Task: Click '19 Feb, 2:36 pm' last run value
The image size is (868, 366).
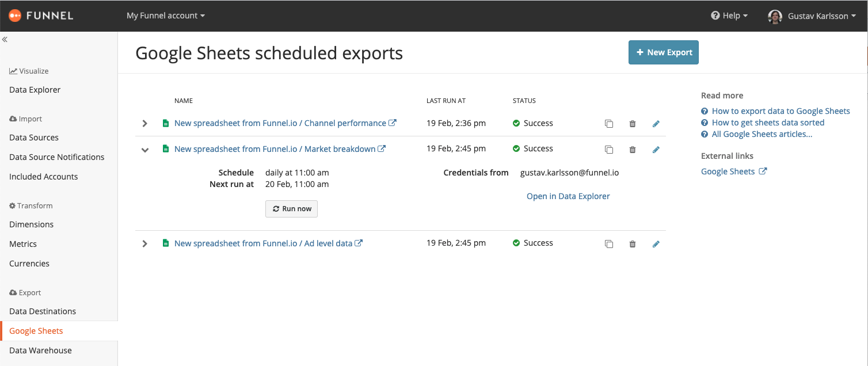Action: [456, 123]
